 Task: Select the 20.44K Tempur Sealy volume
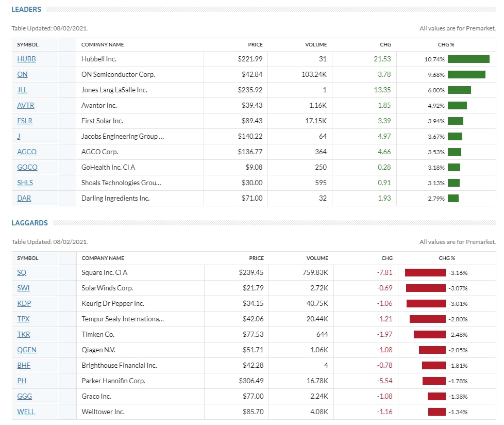[317, 319]
